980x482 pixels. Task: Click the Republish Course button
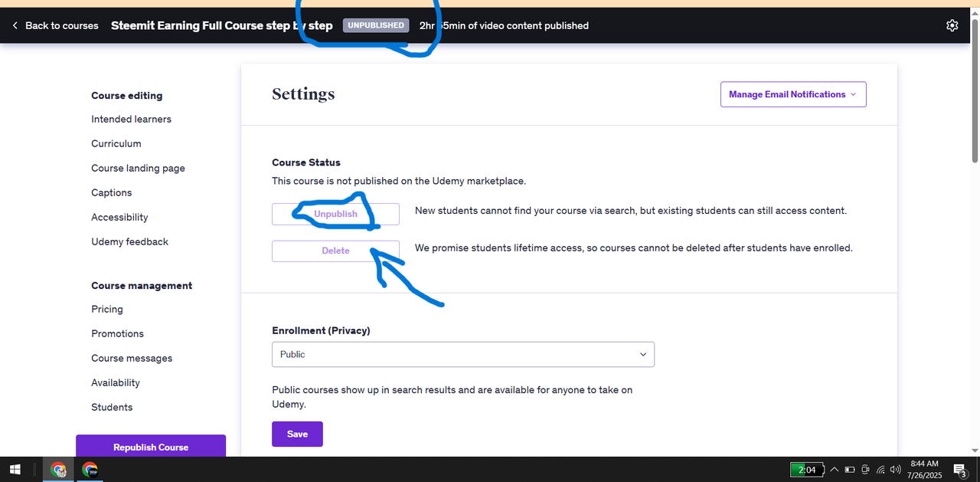tap(151, 447)
